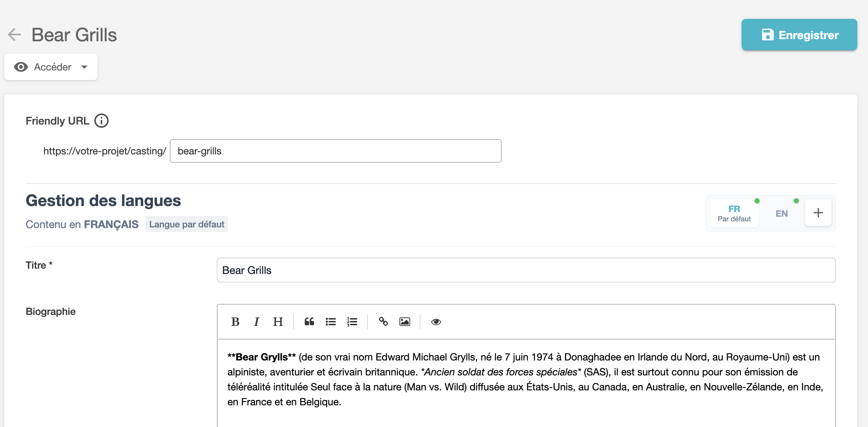Click the Accéder dropdown caret arrow
This screenshot has width=868, height=427.
[84, 67]
